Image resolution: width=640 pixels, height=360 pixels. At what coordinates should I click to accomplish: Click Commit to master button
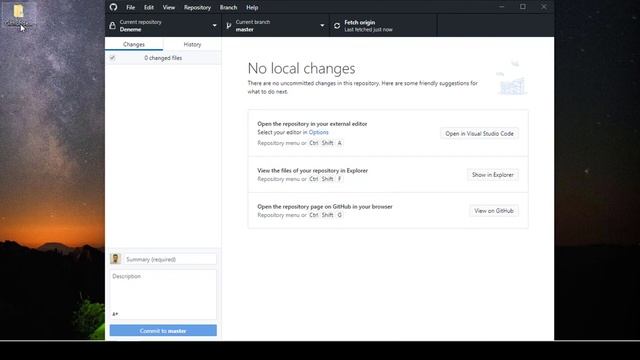[x=163, y=331]
